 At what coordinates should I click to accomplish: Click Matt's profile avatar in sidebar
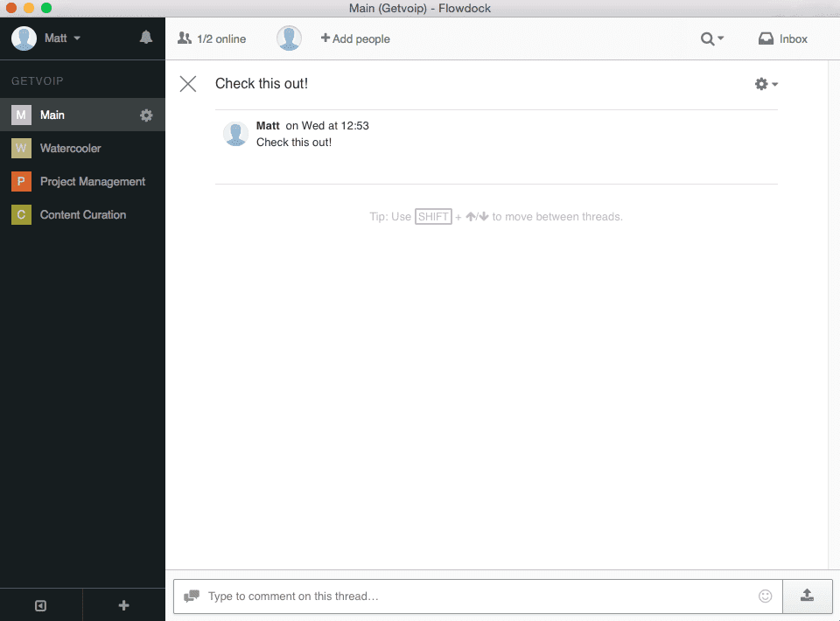tap(24, 38)
